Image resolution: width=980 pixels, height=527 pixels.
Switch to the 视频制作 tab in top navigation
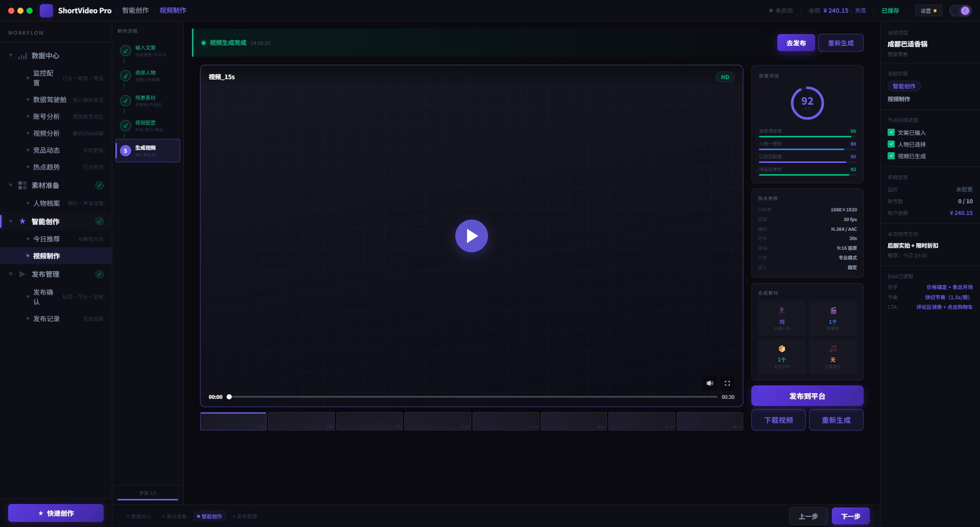click(x=173, y=10)
